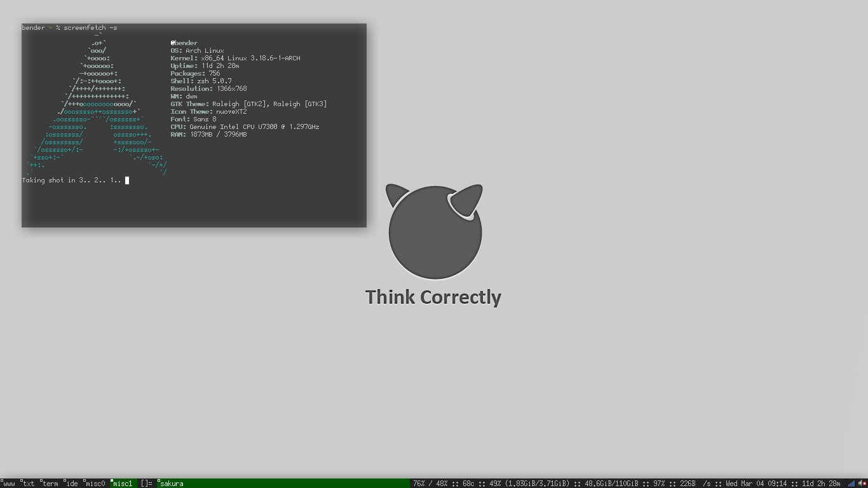Switch to the ide tag

(71, 484)
